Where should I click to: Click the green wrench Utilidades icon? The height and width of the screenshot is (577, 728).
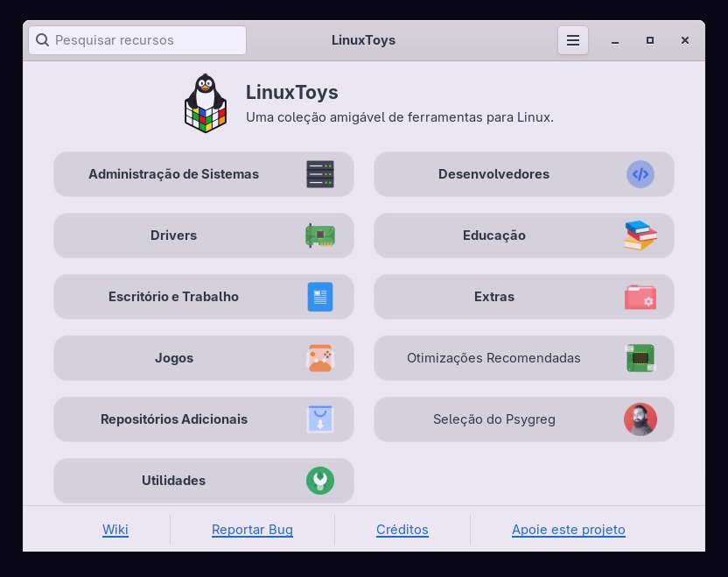coord(320,481)
